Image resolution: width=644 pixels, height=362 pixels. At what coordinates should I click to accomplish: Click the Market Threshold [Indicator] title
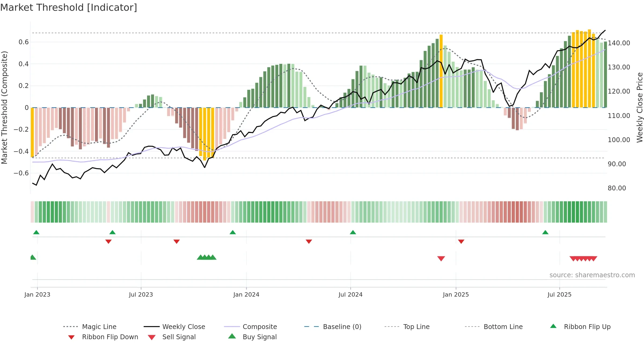pos(69,8)
